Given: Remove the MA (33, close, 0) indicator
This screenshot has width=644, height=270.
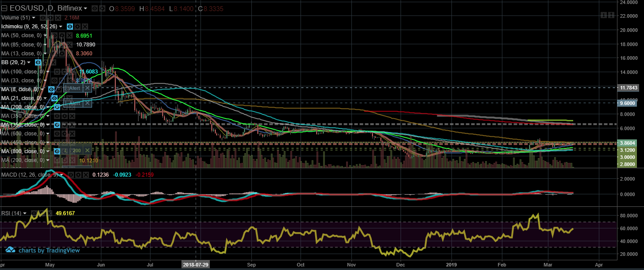Looking at the screenshot, I should coord(69,80).
